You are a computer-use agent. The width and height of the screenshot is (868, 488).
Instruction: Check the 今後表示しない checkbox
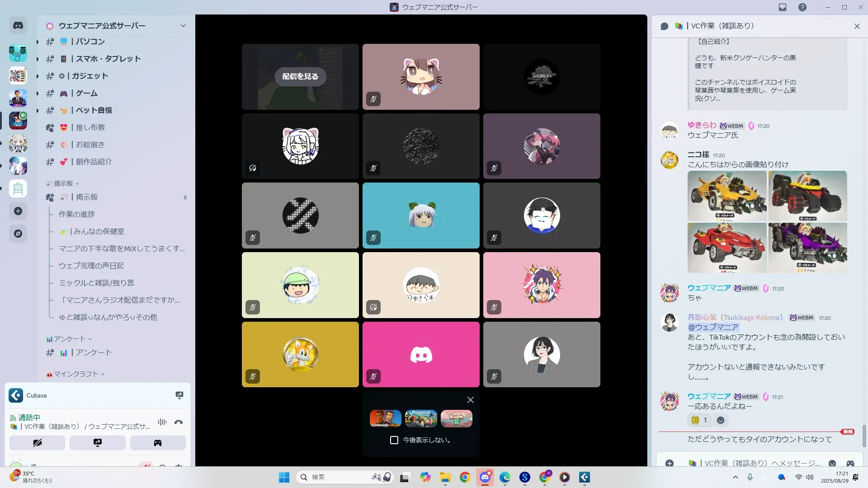click(x=394, y=440)
